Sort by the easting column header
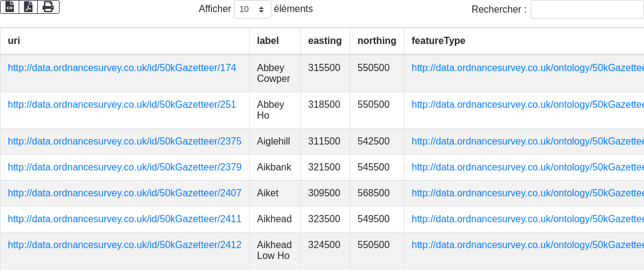644x271 pixels. pos(324,41)
